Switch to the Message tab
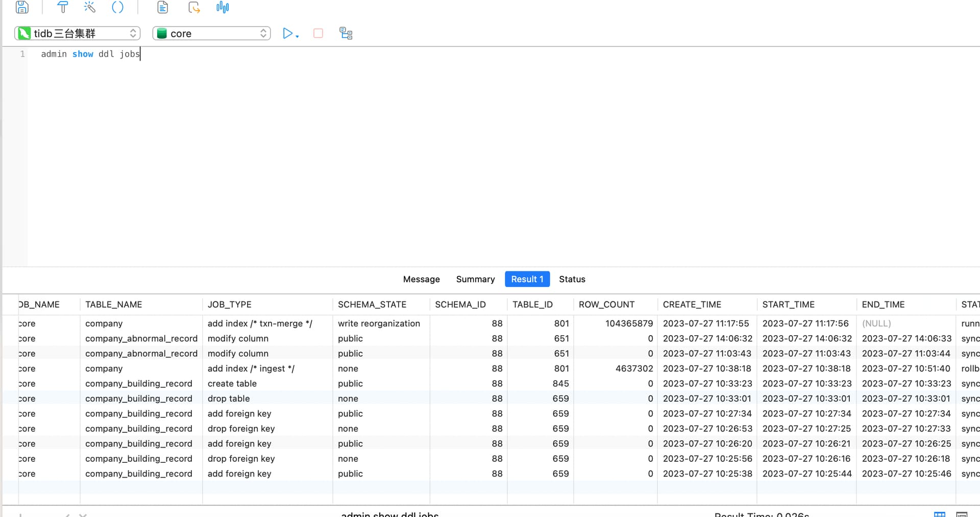The height and width of the screenshot is (517, 980). point(421,279)
